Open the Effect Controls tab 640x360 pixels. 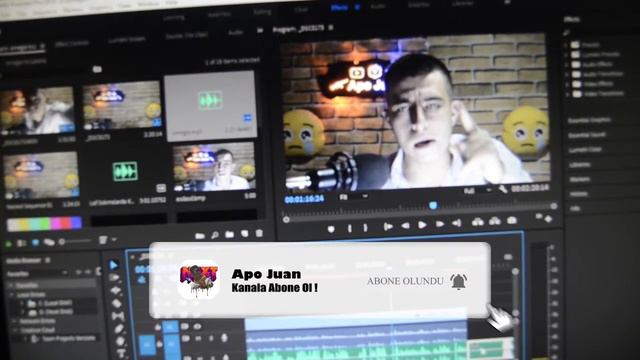(72, 43)
